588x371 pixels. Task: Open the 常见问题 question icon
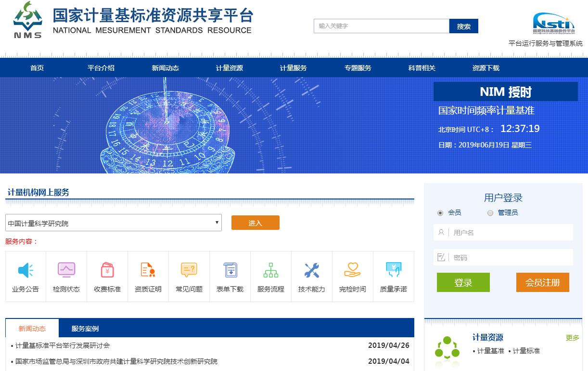pos(189,270)
